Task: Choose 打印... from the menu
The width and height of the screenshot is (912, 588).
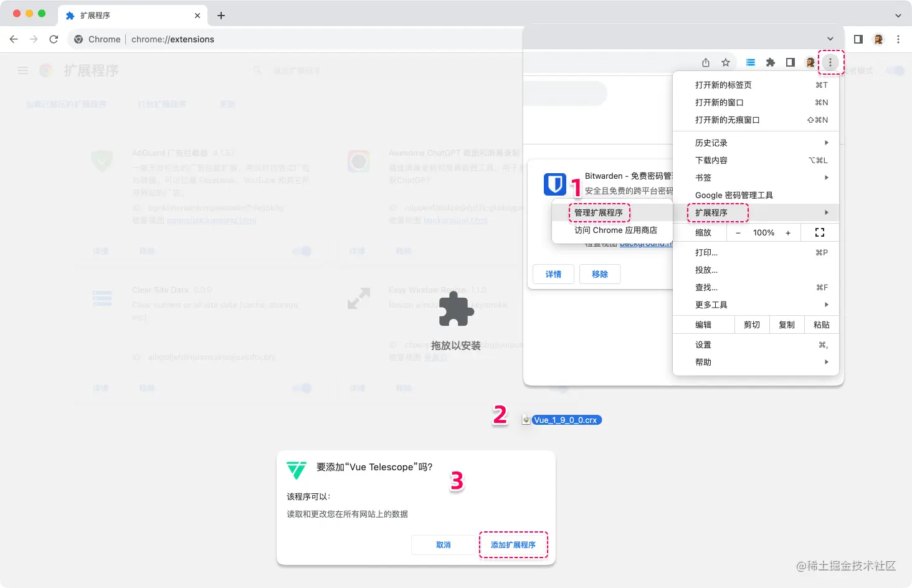Action: tap(756, 252)
